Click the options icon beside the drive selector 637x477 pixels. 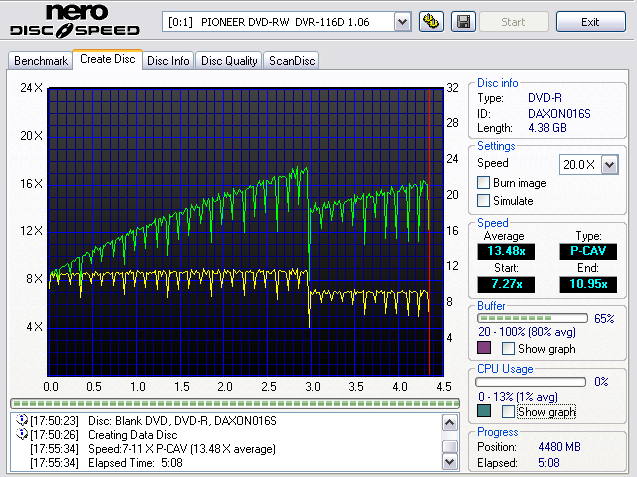coord(431,21)
